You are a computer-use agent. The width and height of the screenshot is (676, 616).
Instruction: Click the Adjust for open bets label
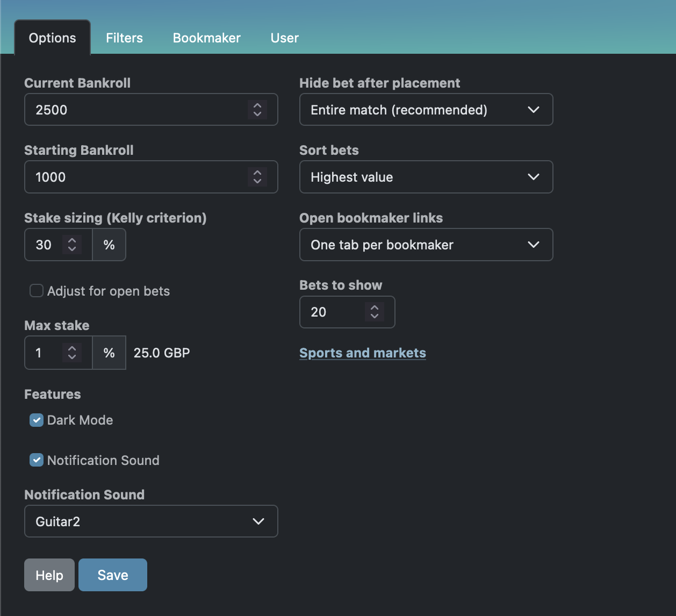click(109, 291)
